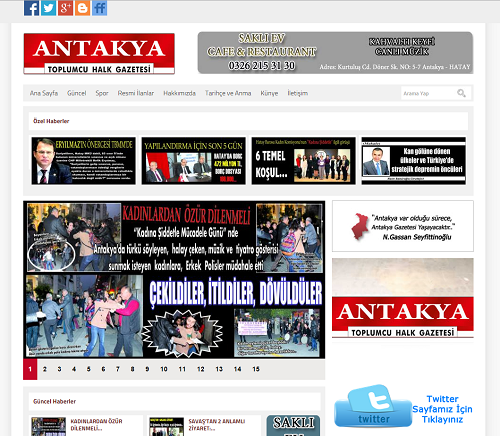
Task: Open the Hakkımızda menu item
Action: (x=179, y=93)
